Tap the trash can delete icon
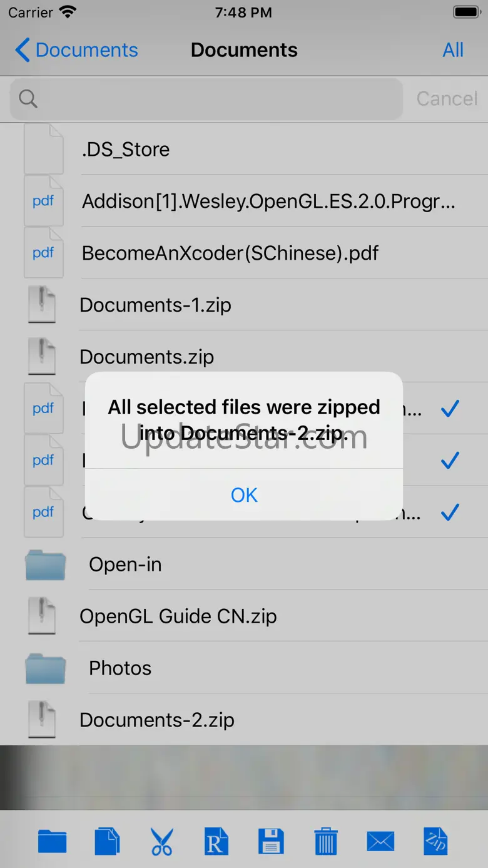Screen dimensions: 488x868 [325, 841]
